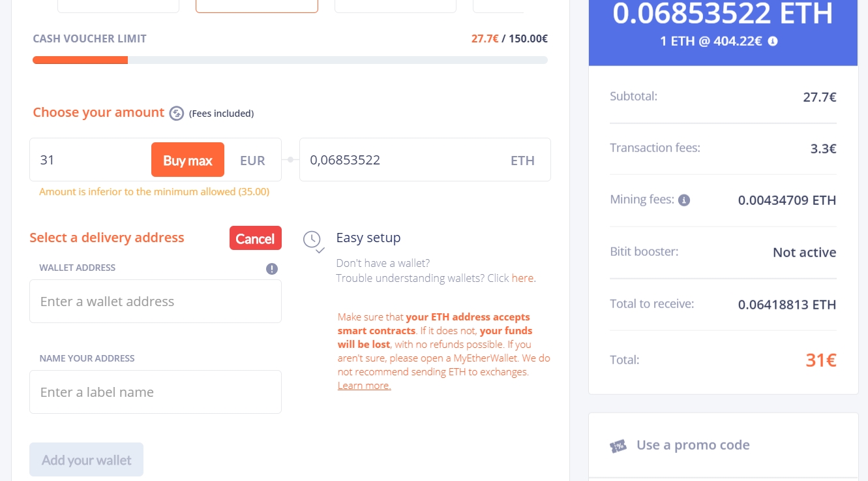The width and height of the screenshot is (868, 481).
Task: Focus the EUR amount field showing 31
Action: tap(91, 160)
